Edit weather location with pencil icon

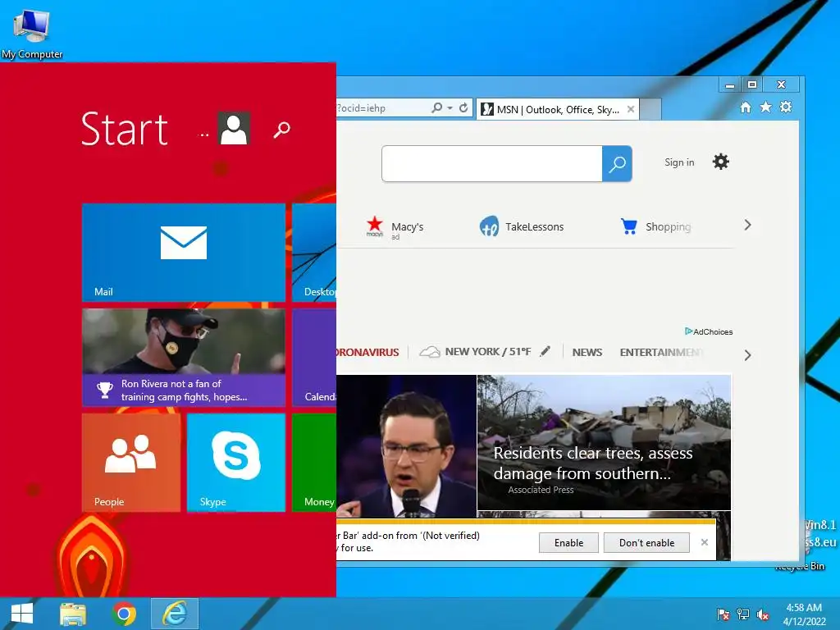pos(546,351)
